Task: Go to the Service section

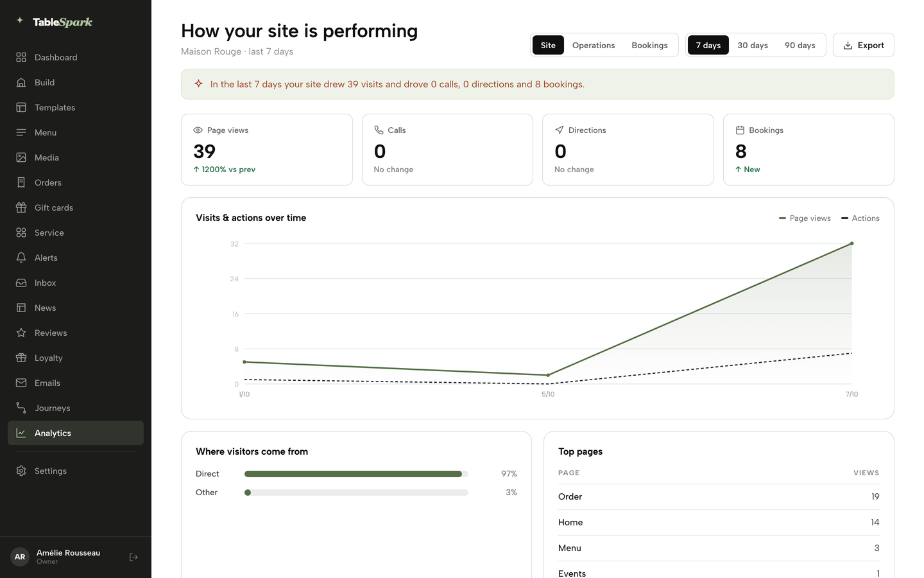Action: point(76,232)
